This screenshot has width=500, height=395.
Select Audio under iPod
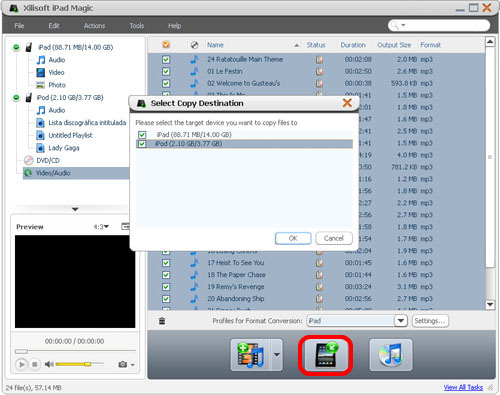tap(57, 110)
